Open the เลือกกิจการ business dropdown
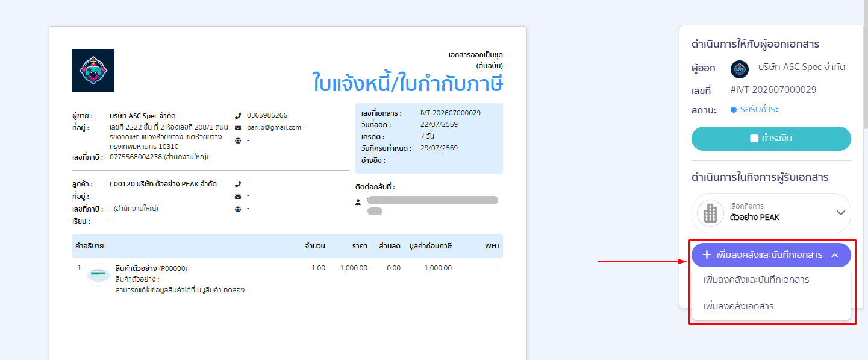The height and width of the screenshot is (360, 868). tap(771, 213)
